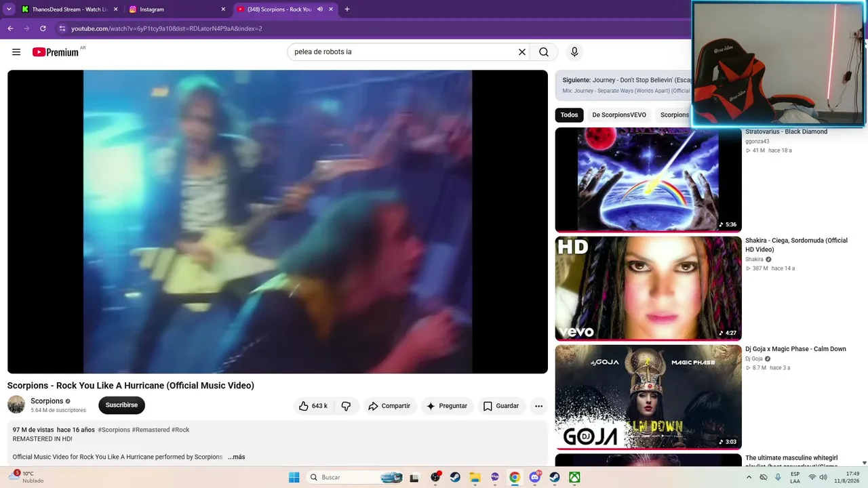Viewport: 868px width, 488px height.
Task: Pause the Scorpions music video player
Action: point(277,222)
